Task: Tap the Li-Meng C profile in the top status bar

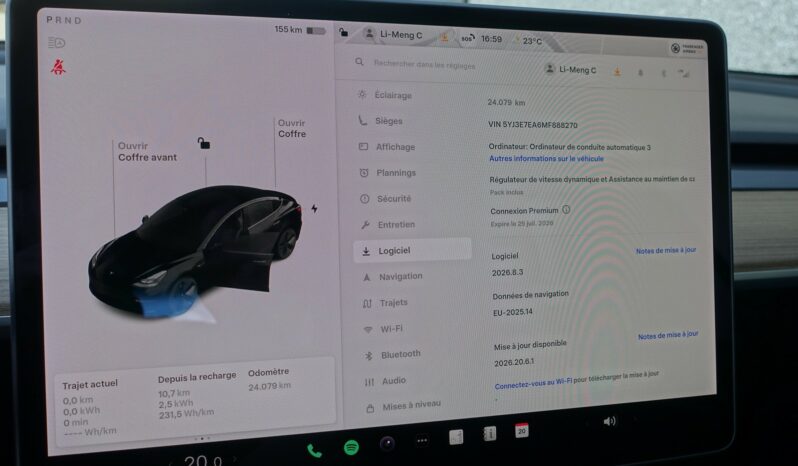Action: [x=393, y=35]
